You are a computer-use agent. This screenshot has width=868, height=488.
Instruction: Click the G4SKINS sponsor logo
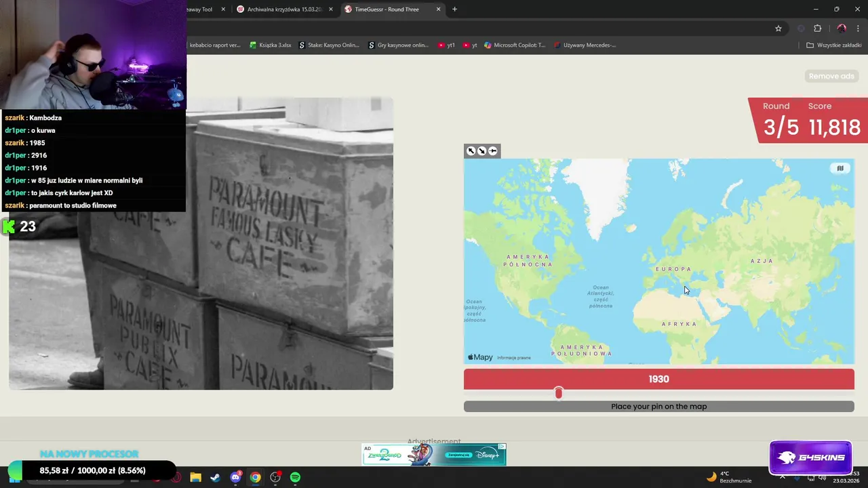pyautogui.click(x=810, y=457)
